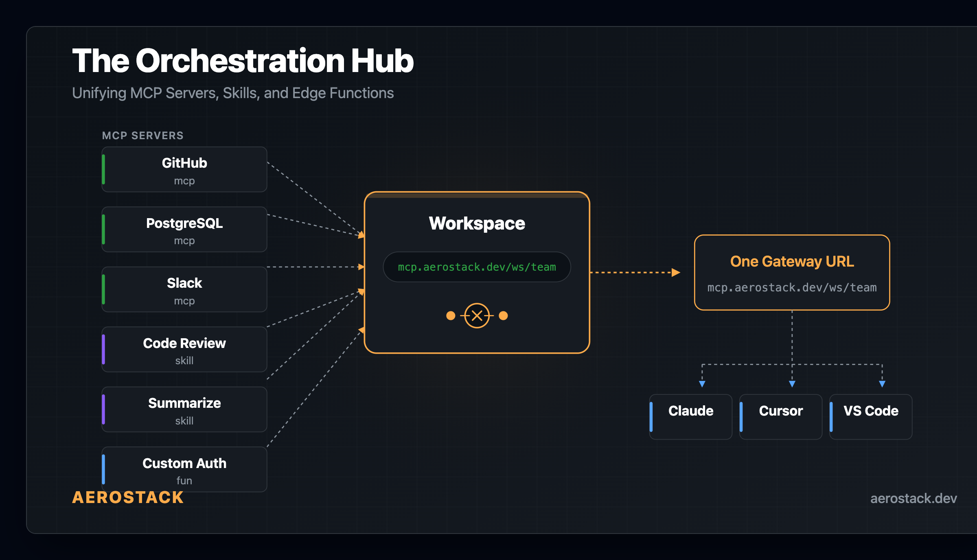977x560 pixels.
Task: Click the orange gateway node icon inside Workspace
Action: pos(477,315)
